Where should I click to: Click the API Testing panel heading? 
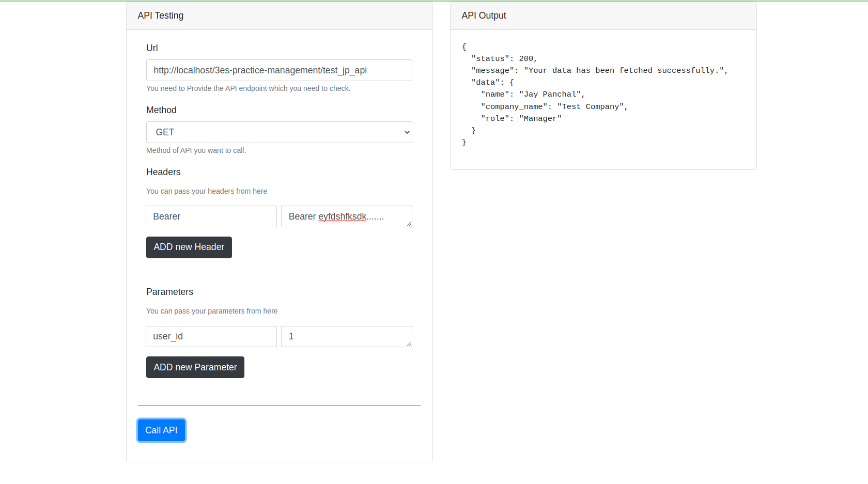point(161,15)
